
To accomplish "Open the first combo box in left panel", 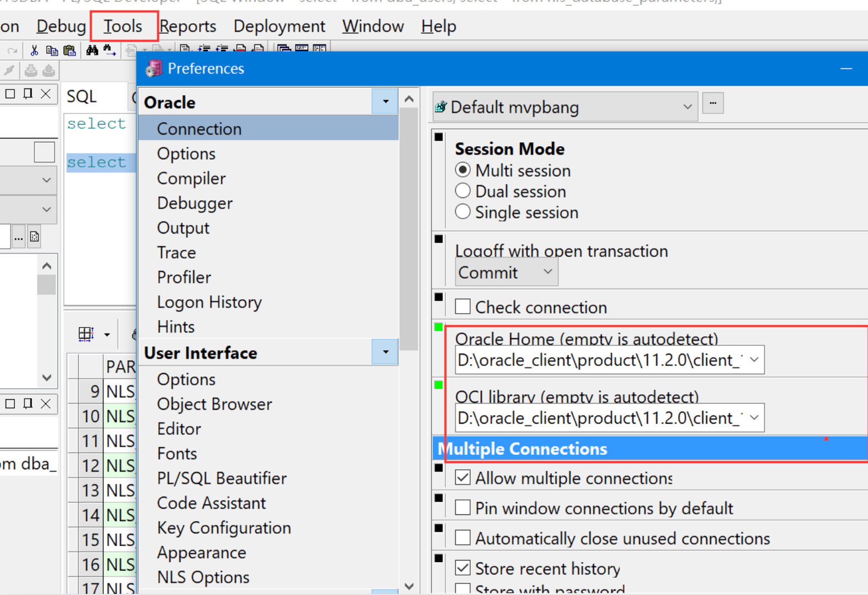I will [x=47, y=180].
